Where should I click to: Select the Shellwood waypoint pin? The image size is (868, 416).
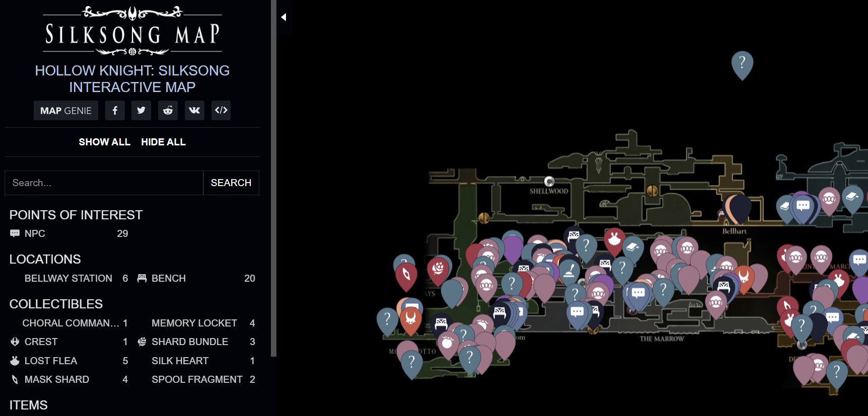pyautogui.click(x=549, y=181)
